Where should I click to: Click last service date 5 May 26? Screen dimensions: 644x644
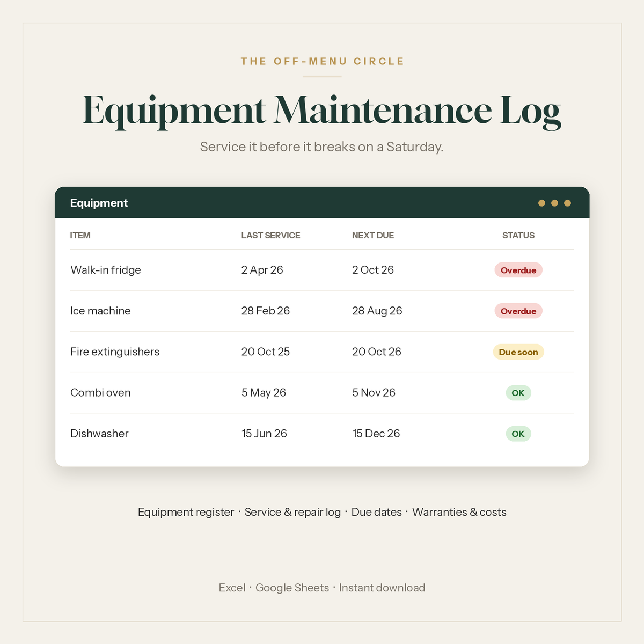click(264, 393)
